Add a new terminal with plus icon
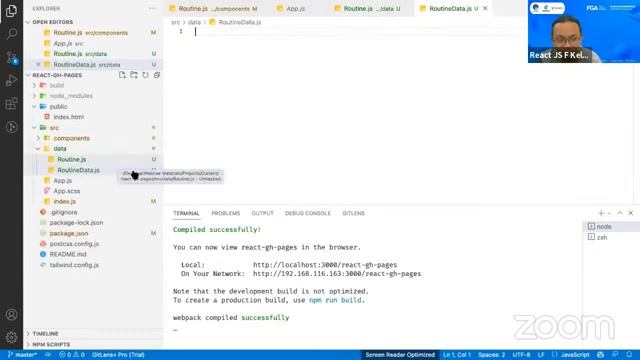Viewport: 640px width, 360px height. (601, 213)
